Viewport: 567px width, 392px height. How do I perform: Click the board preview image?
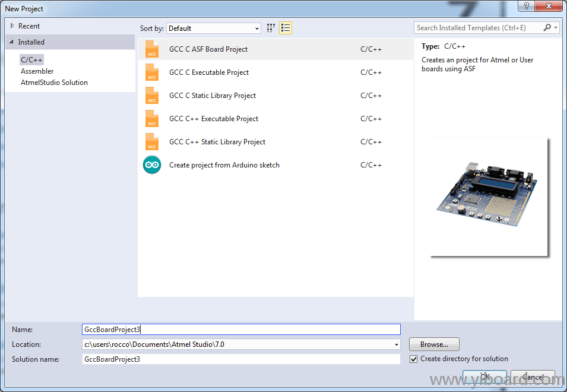click(489, 197)
